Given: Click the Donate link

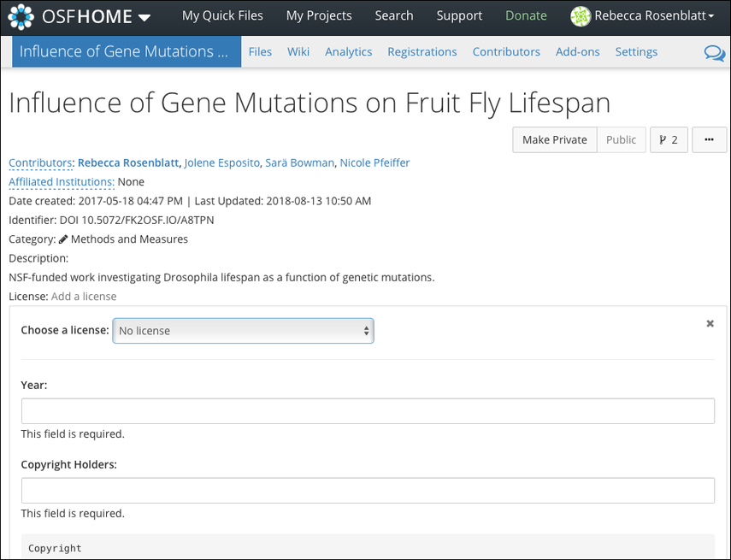Looking at the screenshot, I should coord(526,16).
